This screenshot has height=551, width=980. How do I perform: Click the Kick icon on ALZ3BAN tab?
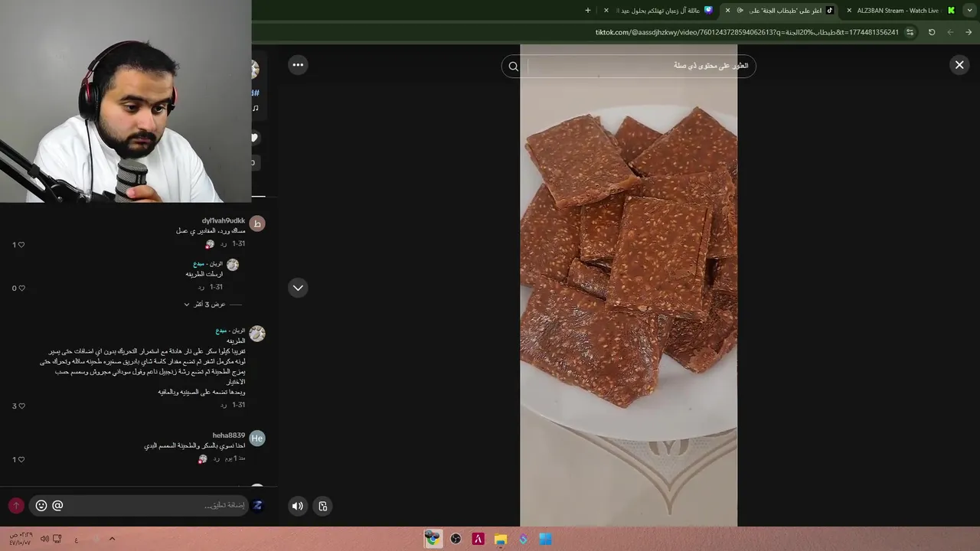click(x=951, y=11)
